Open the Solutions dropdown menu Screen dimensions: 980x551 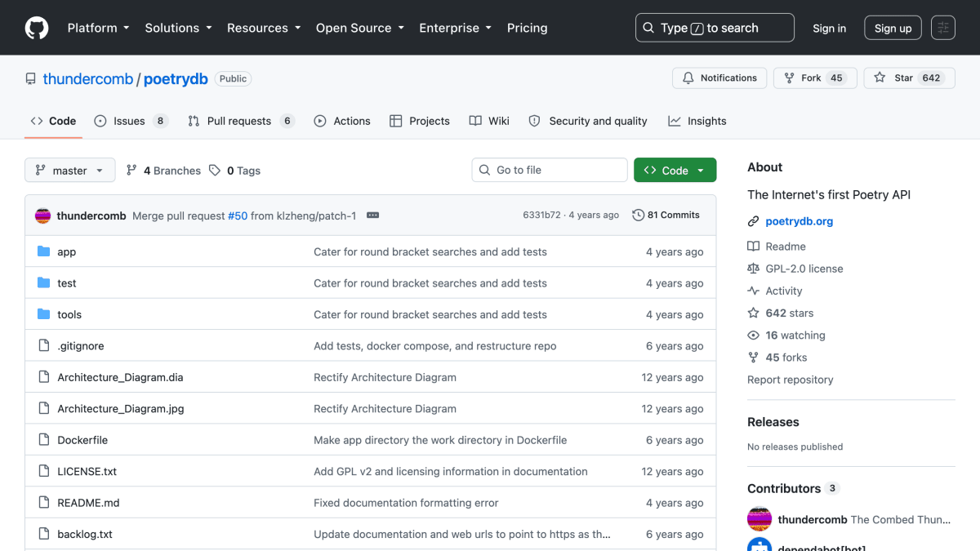tap(178, 28)
